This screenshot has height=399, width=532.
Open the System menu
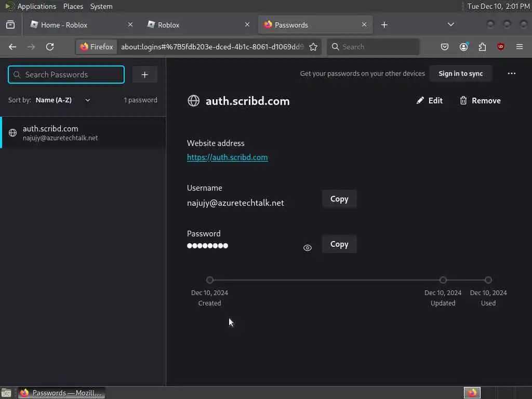(101, 6)
